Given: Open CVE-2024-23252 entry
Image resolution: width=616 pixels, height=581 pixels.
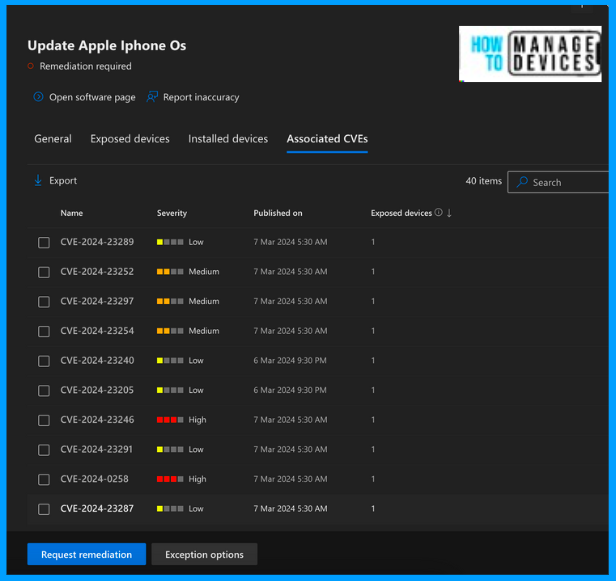Looking at the screenshot, I should (x=97, y=271).
